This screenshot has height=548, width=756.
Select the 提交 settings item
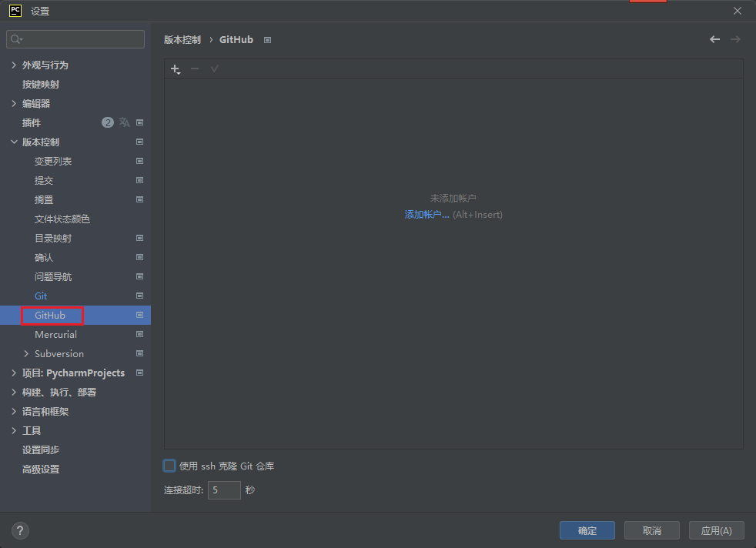point(44,181)
